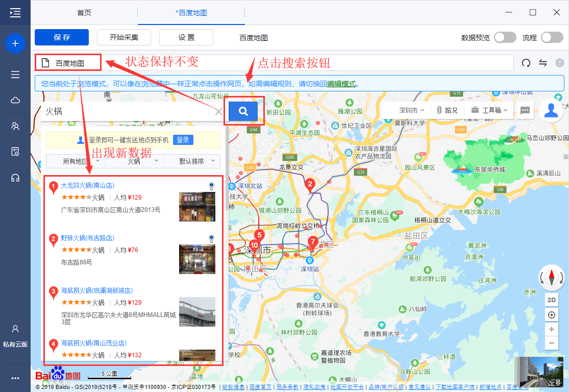Click the blue magnifier search button
Viewport: 569px width, 392px height.
click(x=243, y=111)
